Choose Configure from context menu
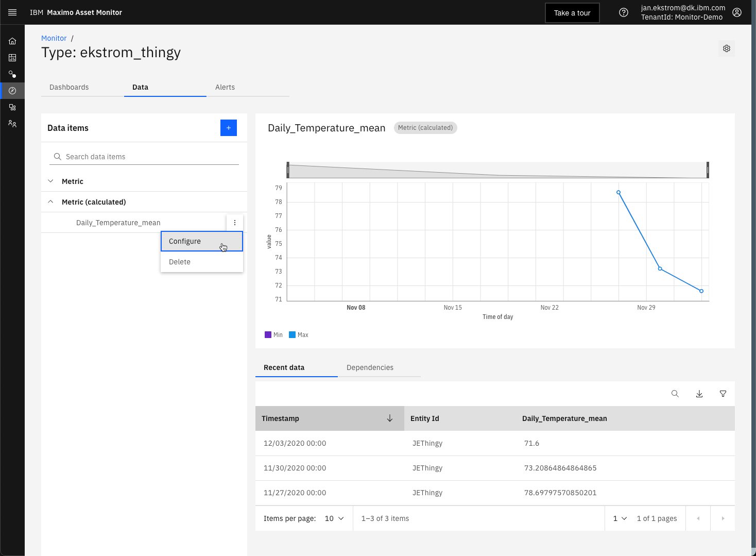The height and width of the screenshot is (556, 756). coord(202,241)
